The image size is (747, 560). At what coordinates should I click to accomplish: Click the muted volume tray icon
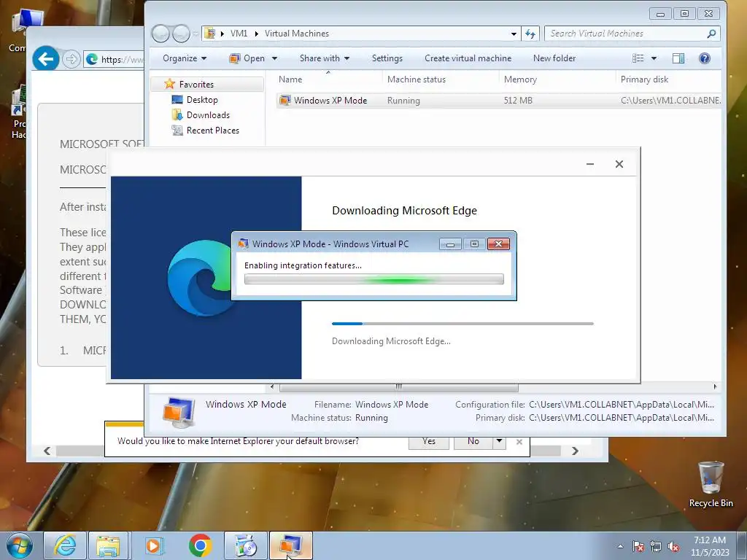pyautogui.click(x=673, y=546)
